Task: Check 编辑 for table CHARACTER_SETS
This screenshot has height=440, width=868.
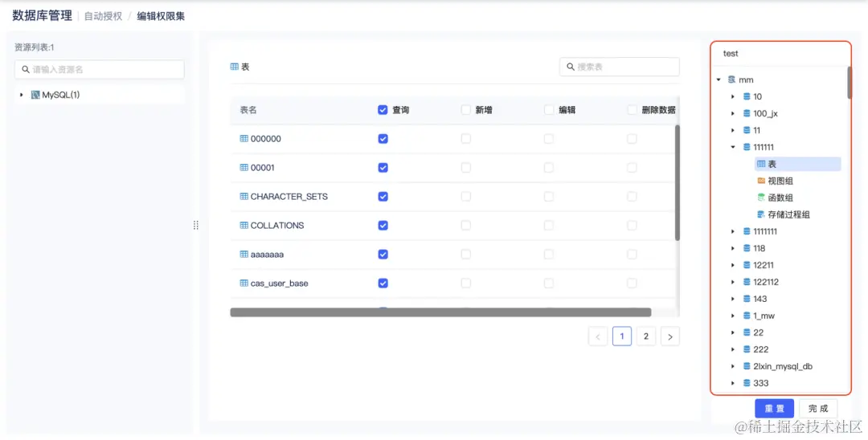Action: (549, 196)
